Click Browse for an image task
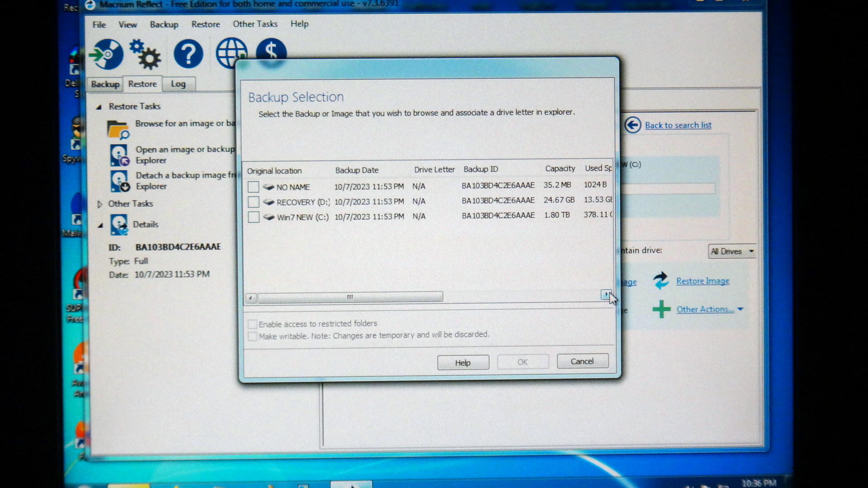 click(185, 123)
